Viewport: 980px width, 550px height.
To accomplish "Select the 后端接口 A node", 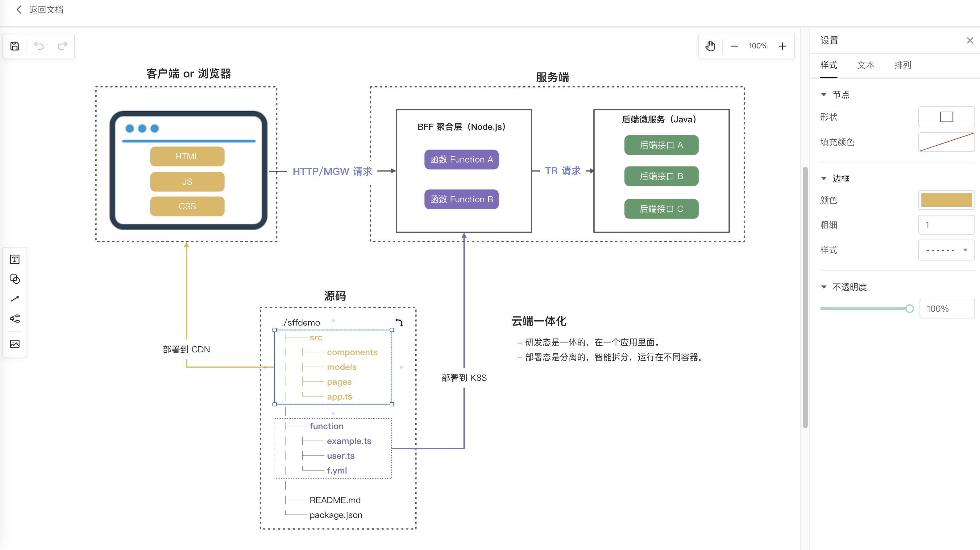I will click(661, 145).
